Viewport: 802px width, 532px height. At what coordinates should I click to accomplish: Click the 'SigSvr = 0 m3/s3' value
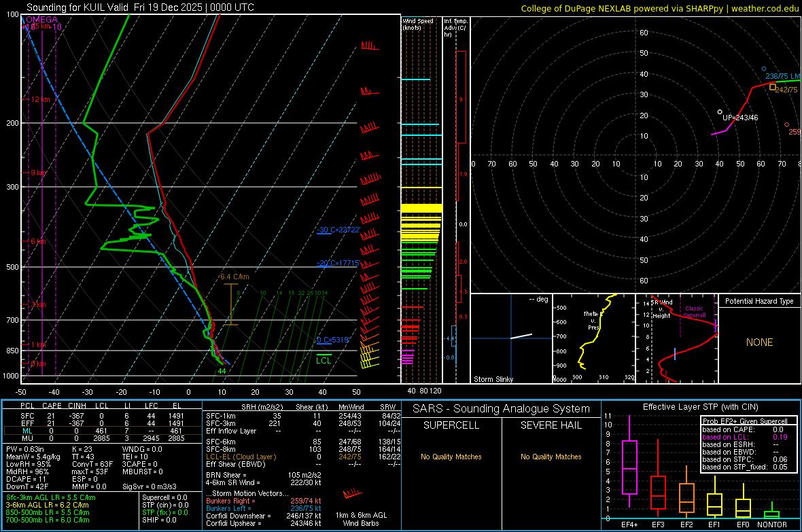pos(150,486)
